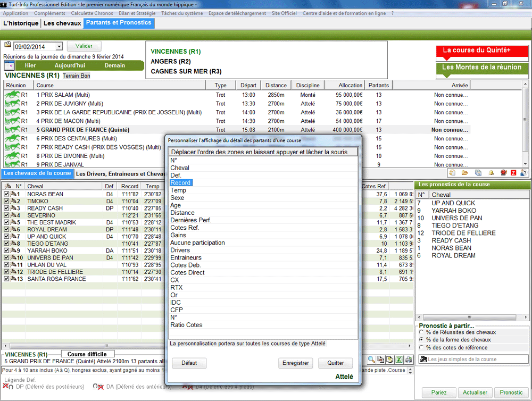The width and height of the screenshot is (532, 401).
Task: Click the calendar icon beside Hier
Action: pyautogui.click(x=9, y=65)
